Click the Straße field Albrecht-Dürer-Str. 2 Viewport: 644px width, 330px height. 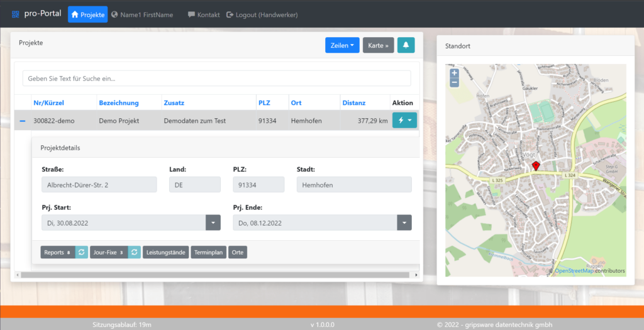[99, 185]
